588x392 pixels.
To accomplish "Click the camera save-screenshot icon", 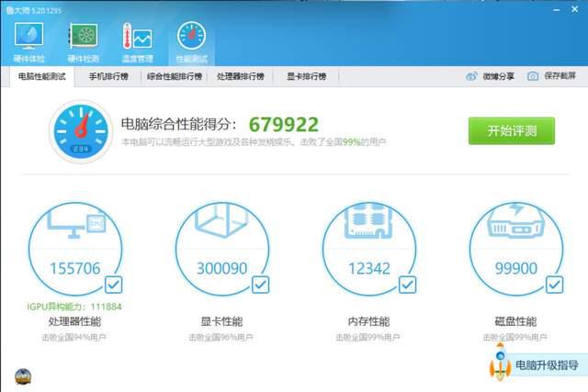I will [x=533, y=76].
